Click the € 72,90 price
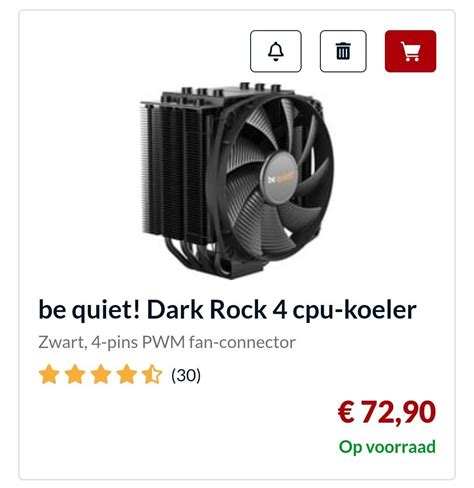The width and height of the screenshot is (474, 488). (x=387, y=412)
